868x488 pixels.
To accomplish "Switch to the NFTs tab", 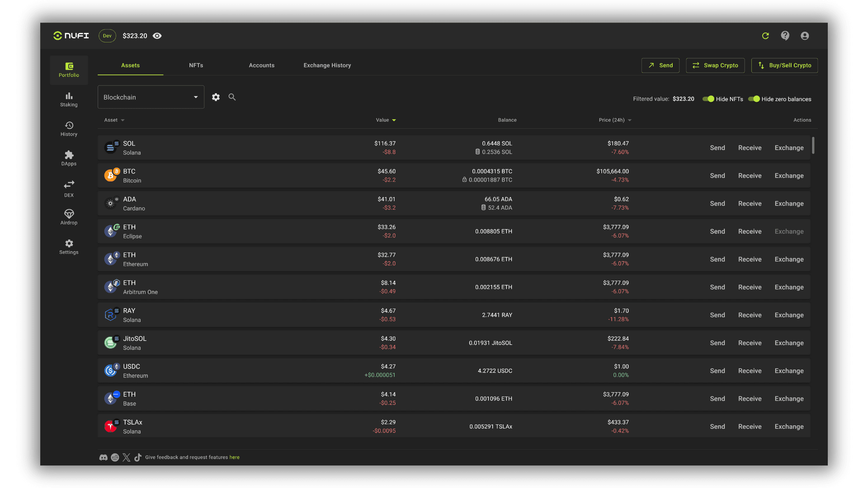I will tap(196, 66).
